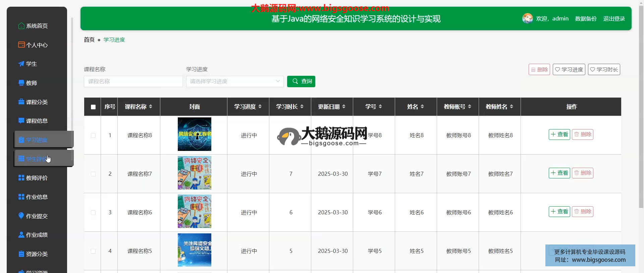Click 查看 button for 课程名称7
The image size is (644, 273).
(x=559, y=173)
